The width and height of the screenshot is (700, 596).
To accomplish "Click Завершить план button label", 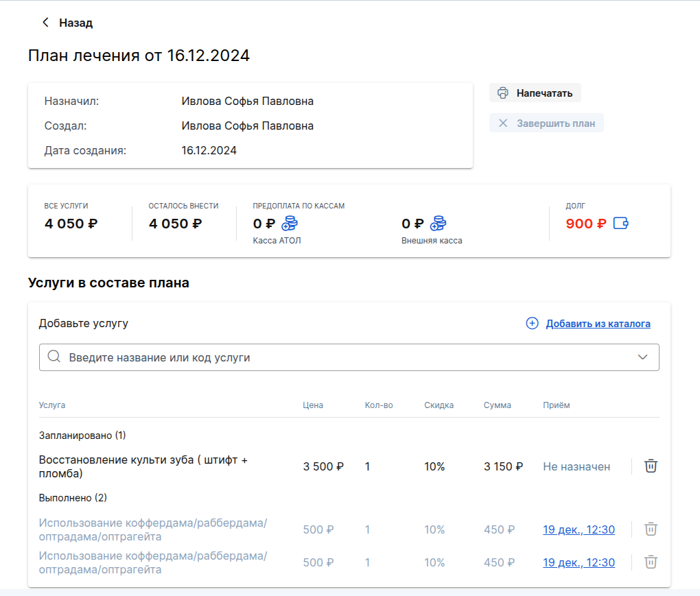I will coord(556,123).
